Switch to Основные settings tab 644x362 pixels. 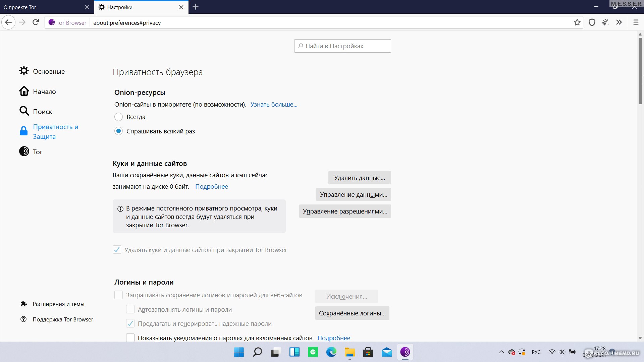(x=49, y=71)
